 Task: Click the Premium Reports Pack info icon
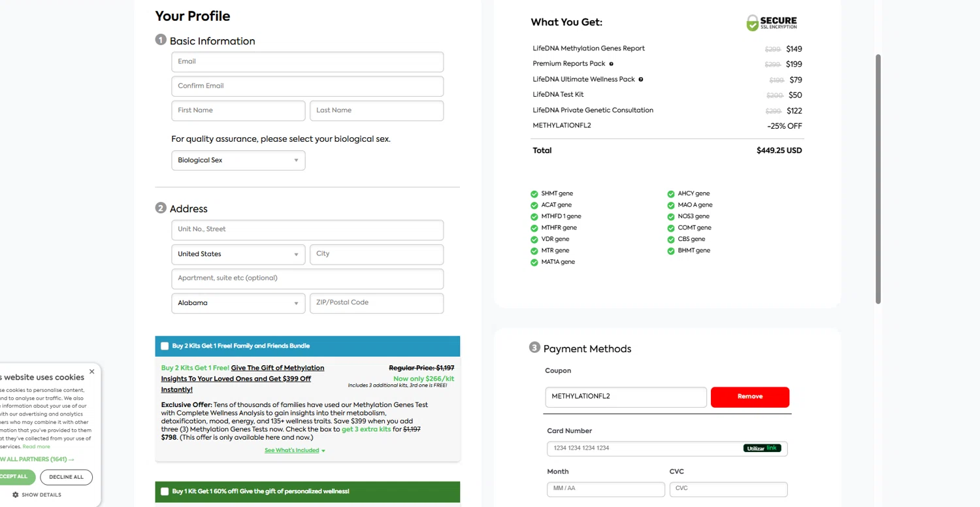612,64
